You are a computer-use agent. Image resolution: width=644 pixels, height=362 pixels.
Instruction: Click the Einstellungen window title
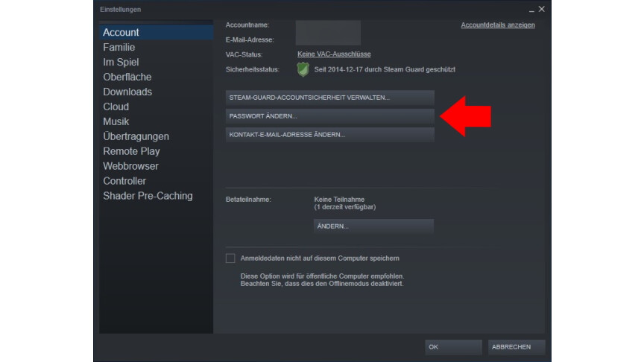120,10
